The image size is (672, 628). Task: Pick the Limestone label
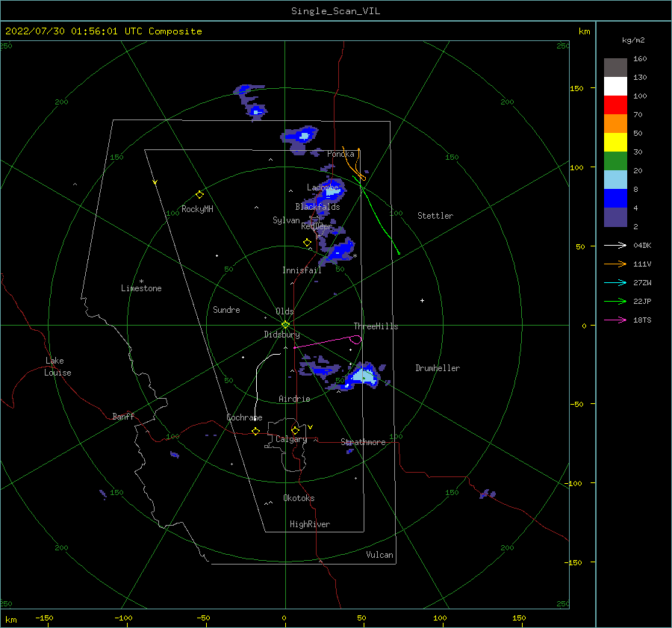click(141, 288)
